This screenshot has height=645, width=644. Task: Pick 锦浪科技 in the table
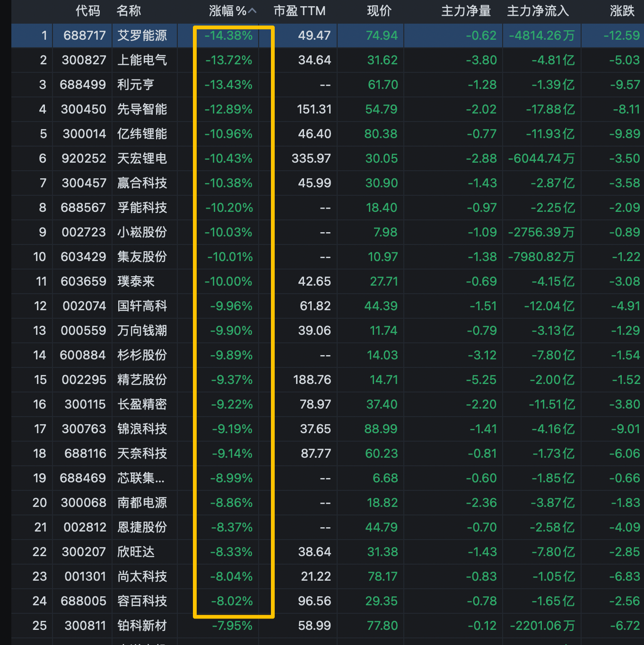(x=142, y=429)
